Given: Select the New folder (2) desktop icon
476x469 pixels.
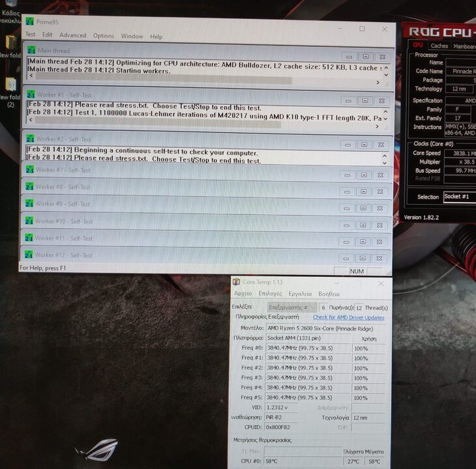Looking at the screenshot, I should [x=10, y=92].
